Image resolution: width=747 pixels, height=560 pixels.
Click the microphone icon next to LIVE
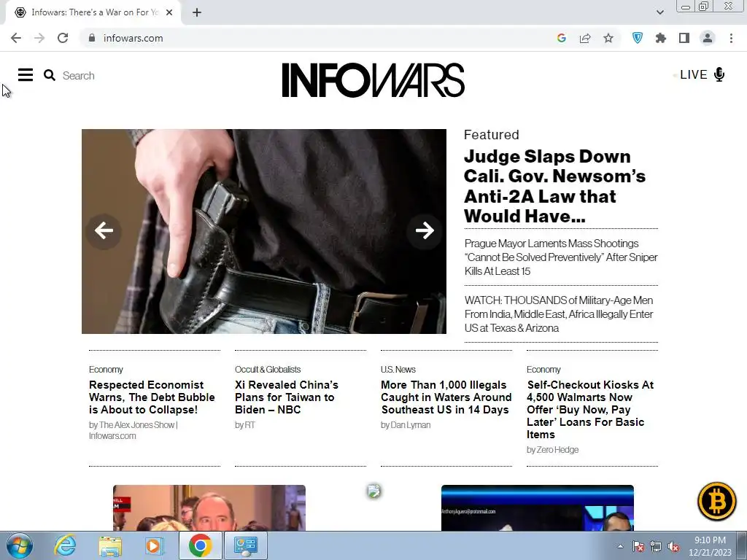(x=719, y=75)
